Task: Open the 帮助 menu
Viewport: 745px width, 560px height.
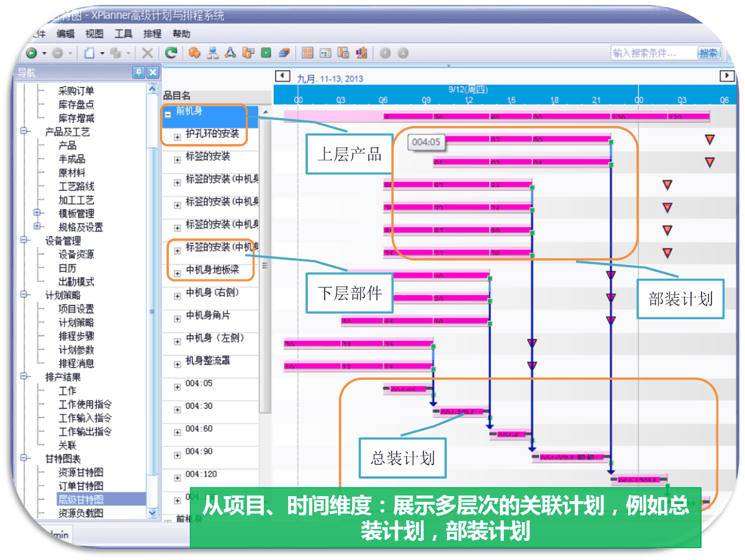Action: [181, 34]
